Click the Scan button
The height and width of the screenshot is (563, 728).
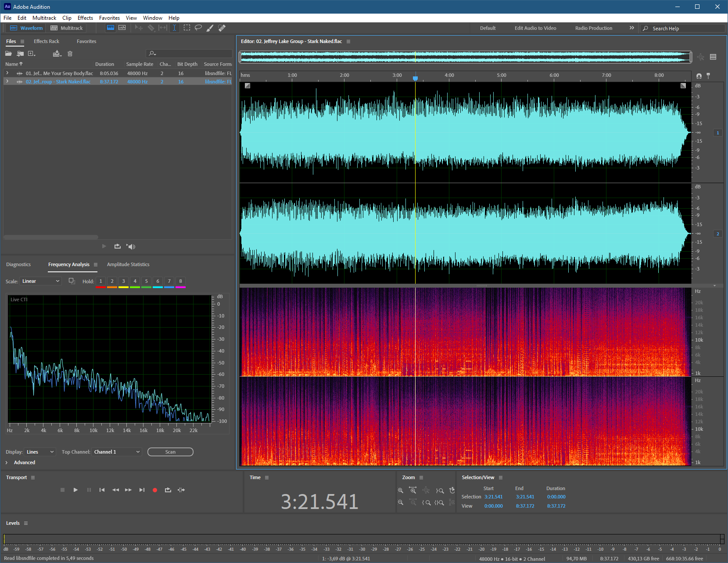tap(170, 452)
